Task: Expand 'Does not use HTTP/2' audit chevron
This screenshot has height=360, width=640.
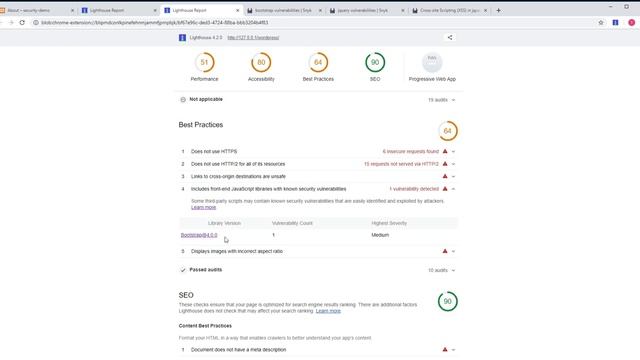Action: point(453,164)
